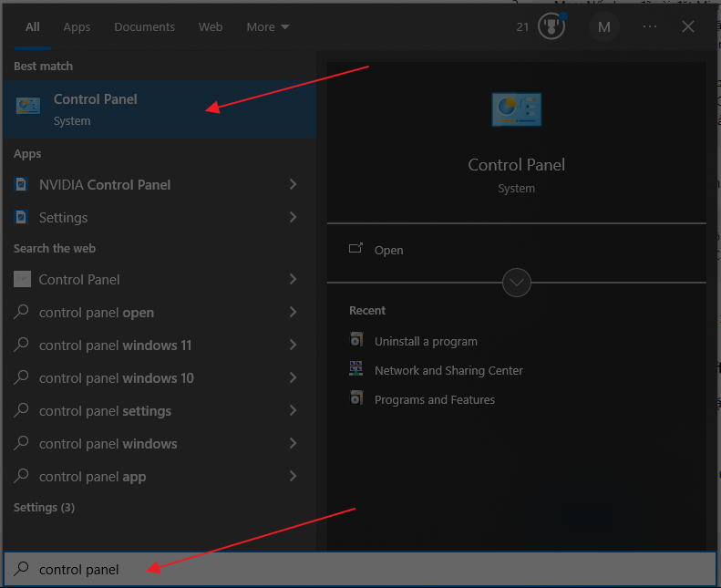Click the Programs and Features icon
The height and width of the screenshot is (588, 721).
point(356,397)
